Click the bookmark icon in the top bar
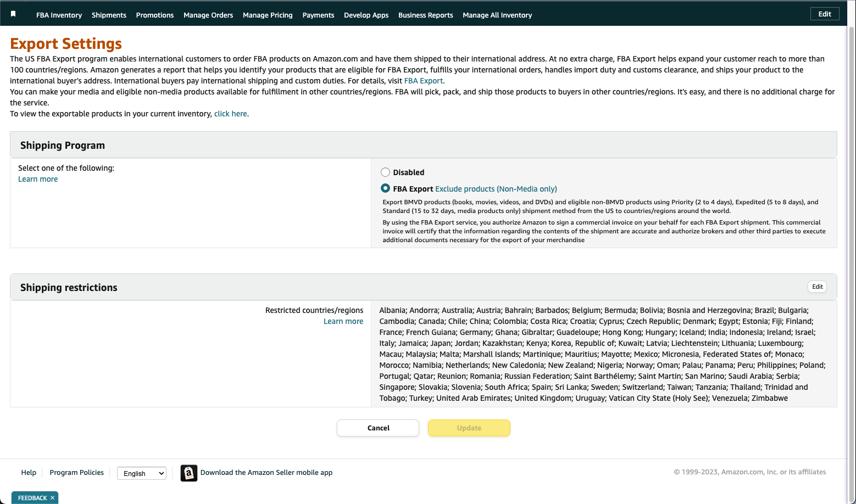The height and width of the screenshot is (504, 856). [13, 14]
